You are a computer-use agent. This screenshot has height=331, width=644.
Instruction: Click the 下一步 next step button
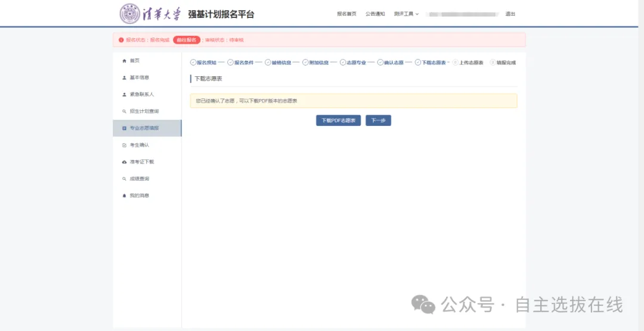click(378, 120)
